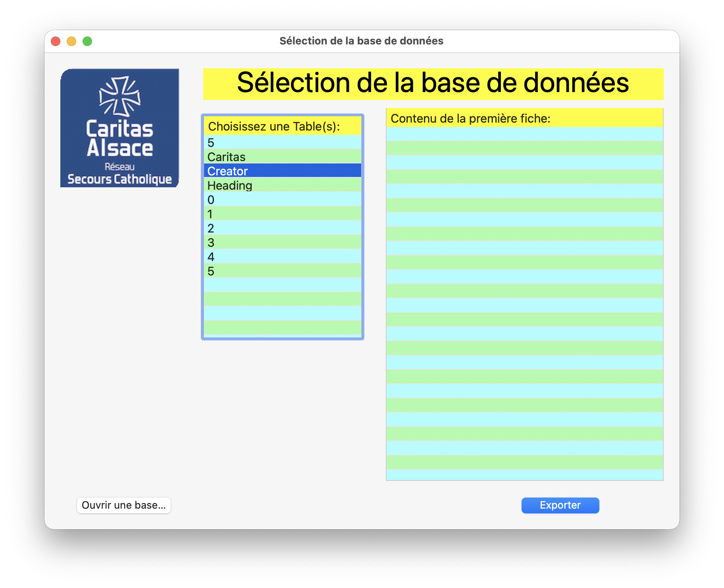Click the large yellow page title banner
Image resolution: width=724 pixels, height=588 pixels.
(x=433, y=83)
